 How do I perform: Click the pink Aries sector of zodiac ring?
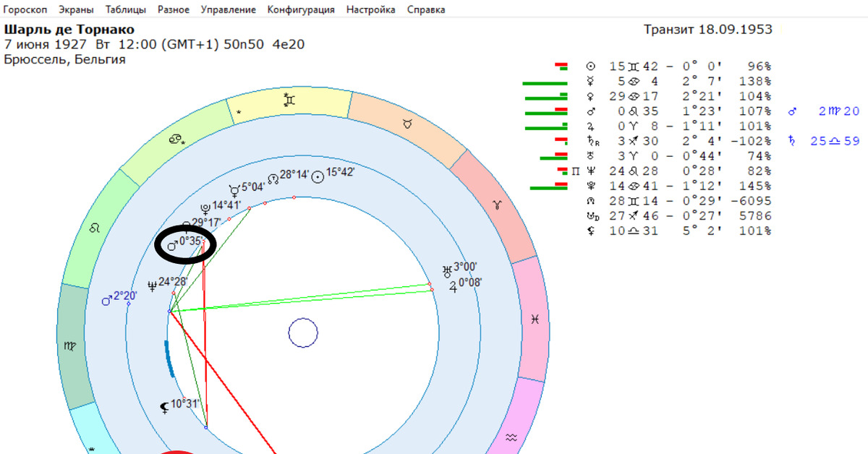[495, 207]
